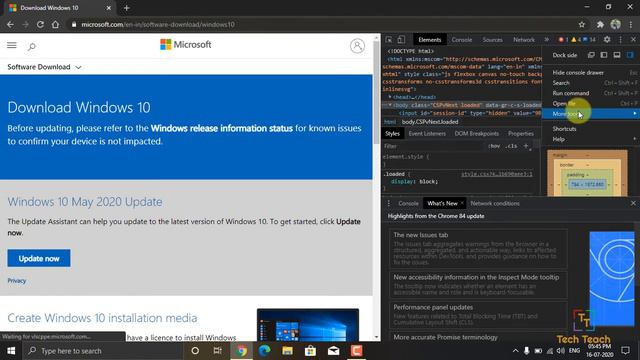Image resolution: width=640 pixels, height=360 pixels.
Task: Go back using the browser back arrow
Action: [10, 24]
